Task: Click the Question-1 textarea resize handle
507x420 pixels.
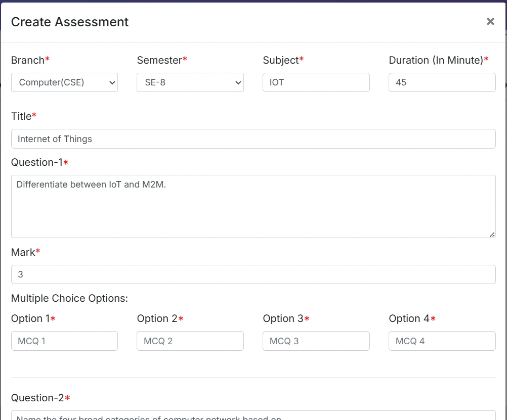Action: (492, 235)
